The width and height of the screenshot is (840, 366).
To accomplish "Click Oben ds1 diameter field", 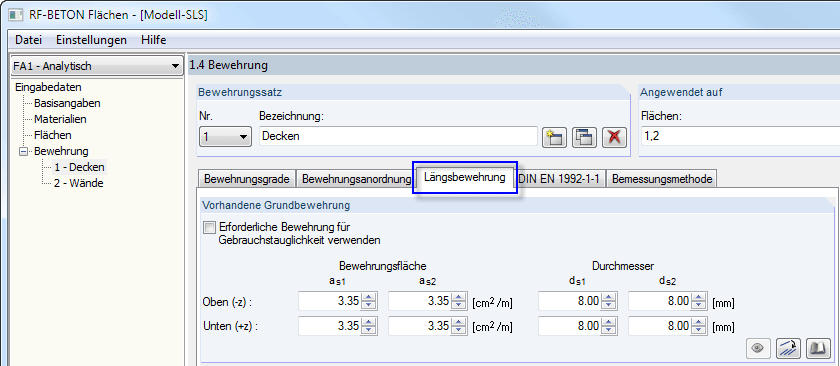I will (x=569, y=301).
